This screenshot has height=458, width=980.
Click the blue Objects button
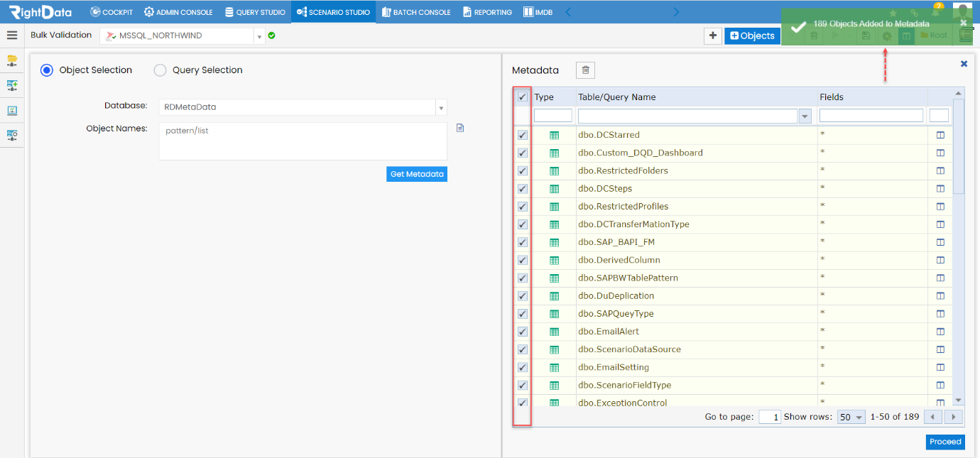point(752,36)
